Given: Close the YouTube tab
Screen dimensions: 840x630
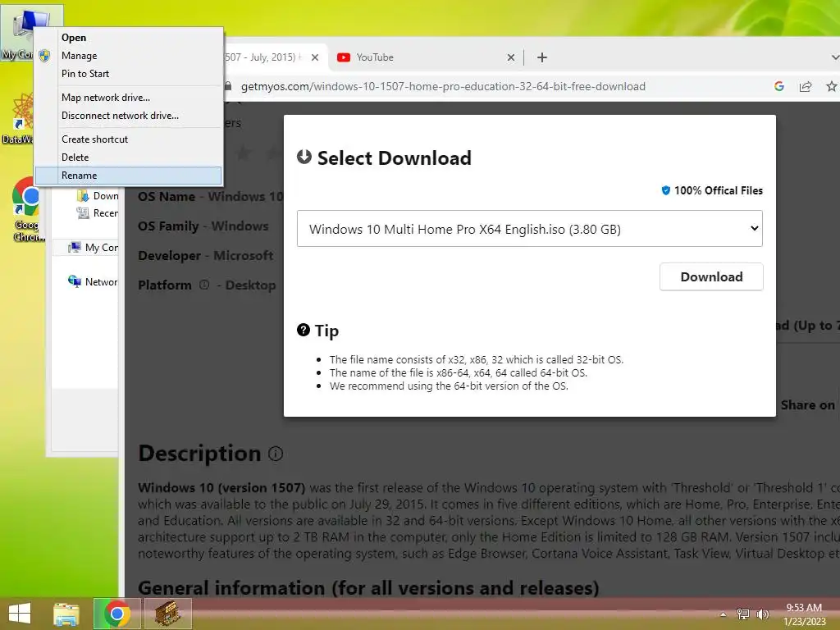Looking at the screenshot, I should 510,57.
